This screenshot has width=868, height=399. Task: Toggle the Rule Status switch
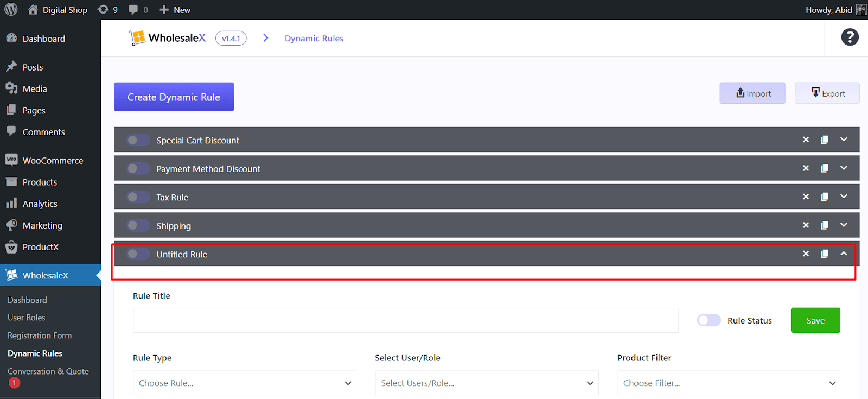tap(709, 320)
